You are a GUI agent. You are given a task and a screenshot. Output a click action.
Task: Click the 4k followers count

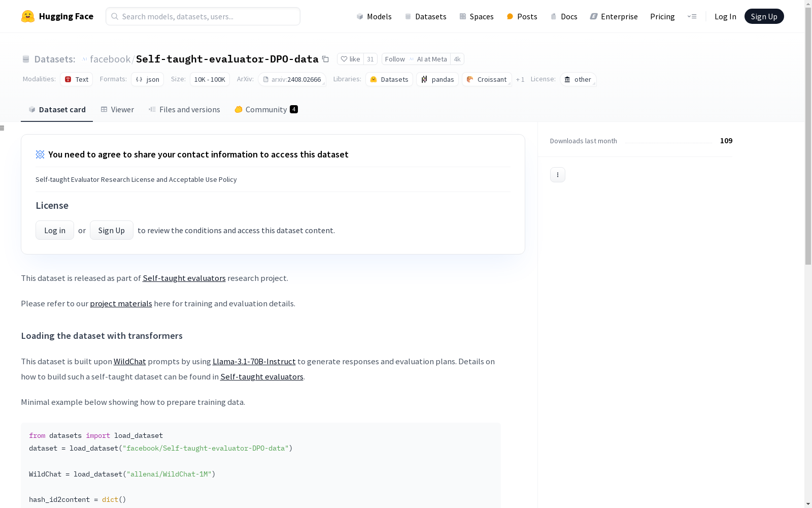[457, 59]
